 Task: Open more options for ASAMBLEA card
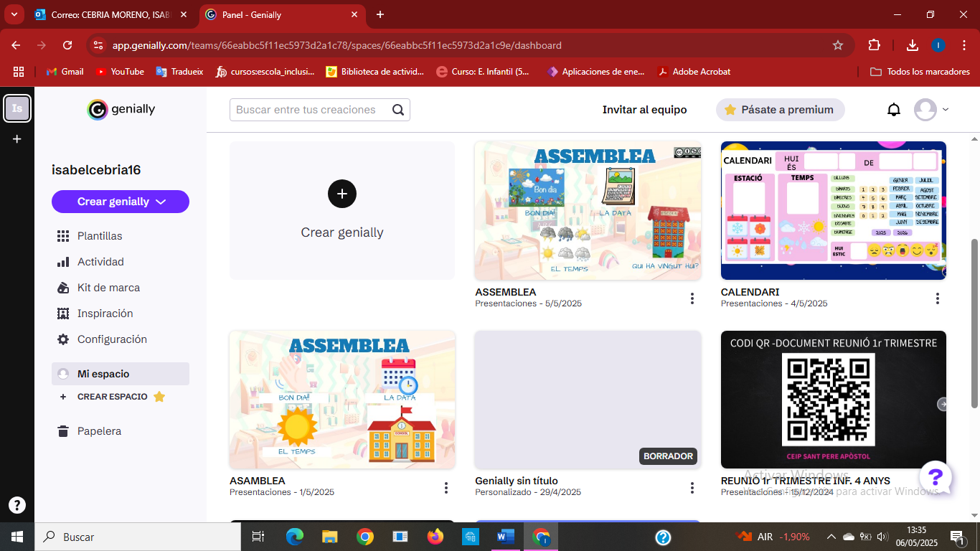tap(446, 488)
